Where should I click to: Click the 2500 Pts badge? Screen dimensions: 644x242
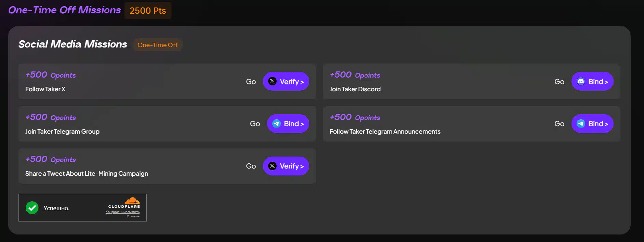[148, 11]
